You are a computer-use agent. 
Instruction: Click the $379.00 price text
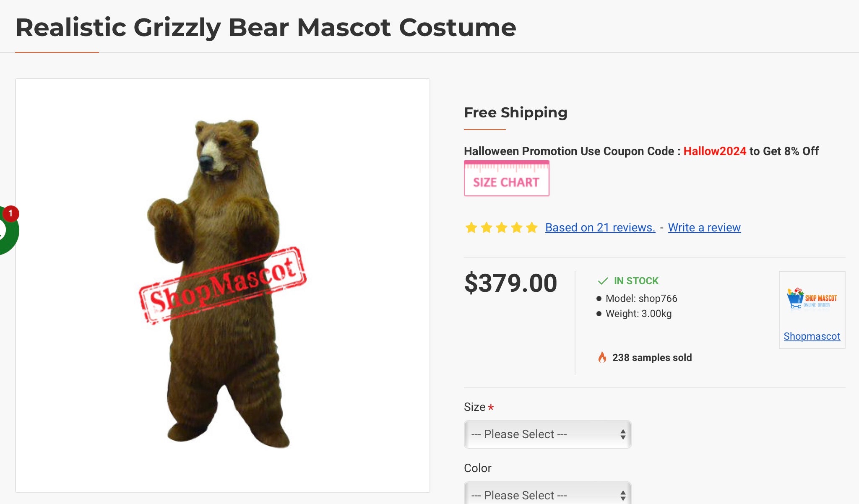pos(510,283)
